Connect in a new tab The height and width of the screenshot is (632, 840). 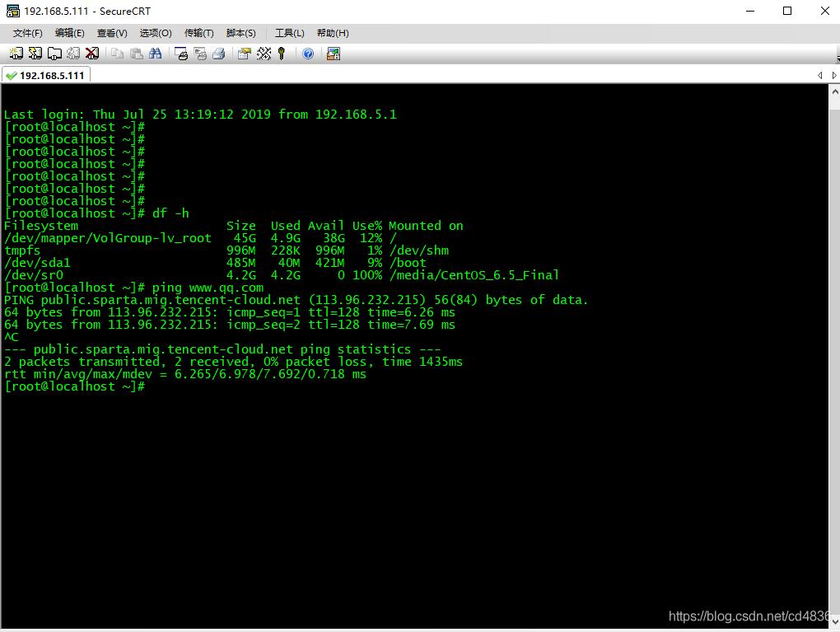coord(53,54)
